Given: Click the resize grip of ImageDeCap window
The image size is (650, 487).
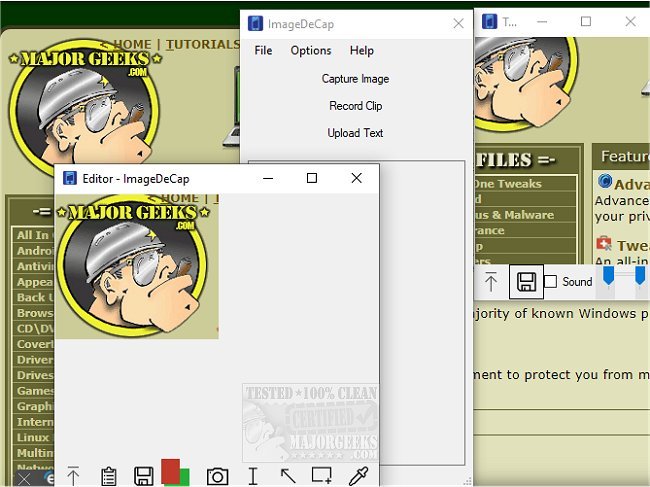Looking at the screenshot, I should click(x=467, y=481).
